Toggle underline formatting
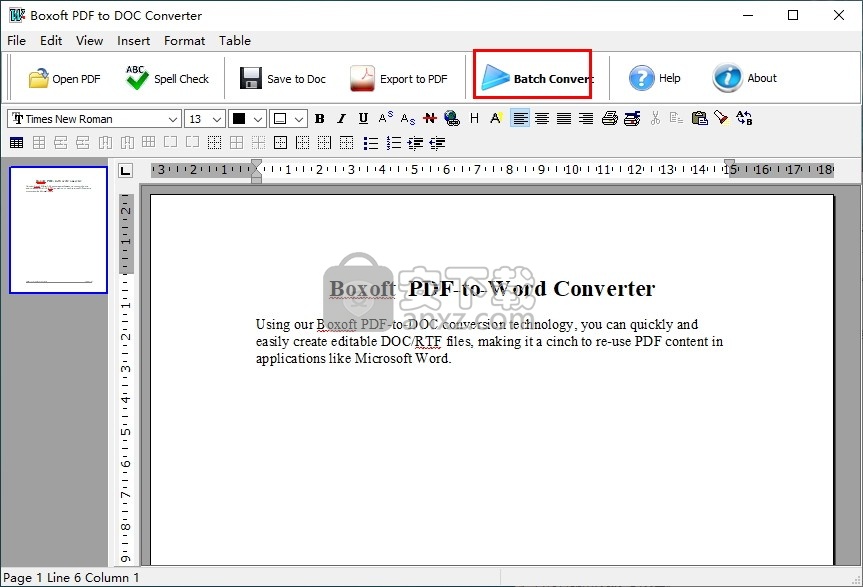 point(363,118)
